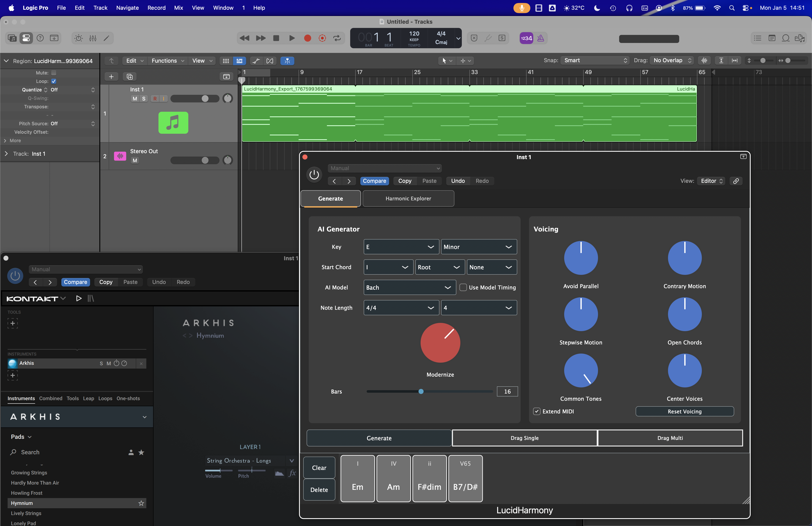Open the Mixer faders icon

click(93, 38)
